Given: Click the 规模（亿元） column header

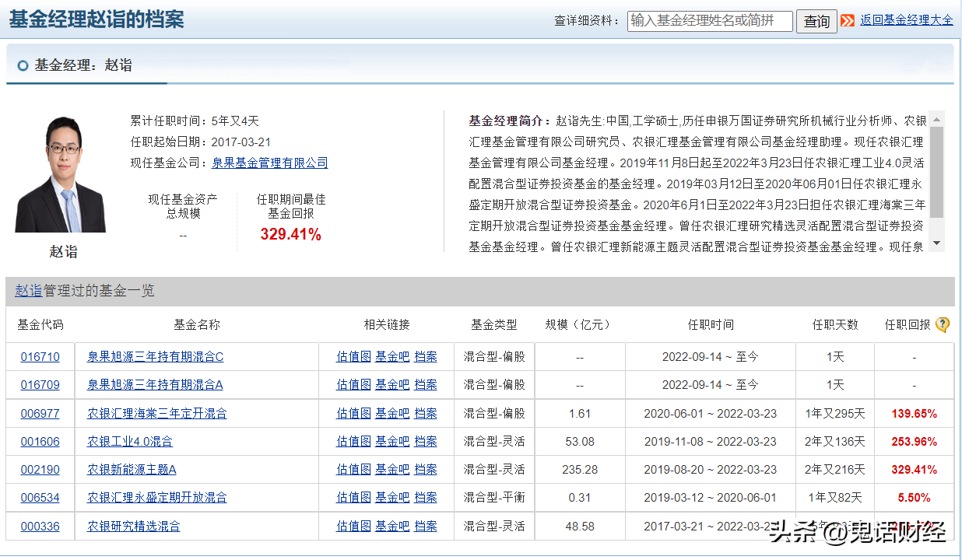Looking at the screenshot, I should [578, 324].
